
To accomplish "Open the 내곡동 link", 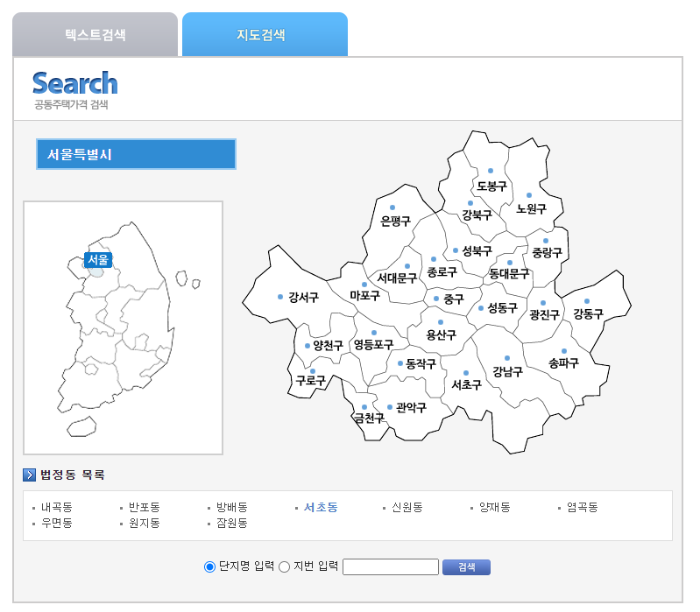I will 57,507.
